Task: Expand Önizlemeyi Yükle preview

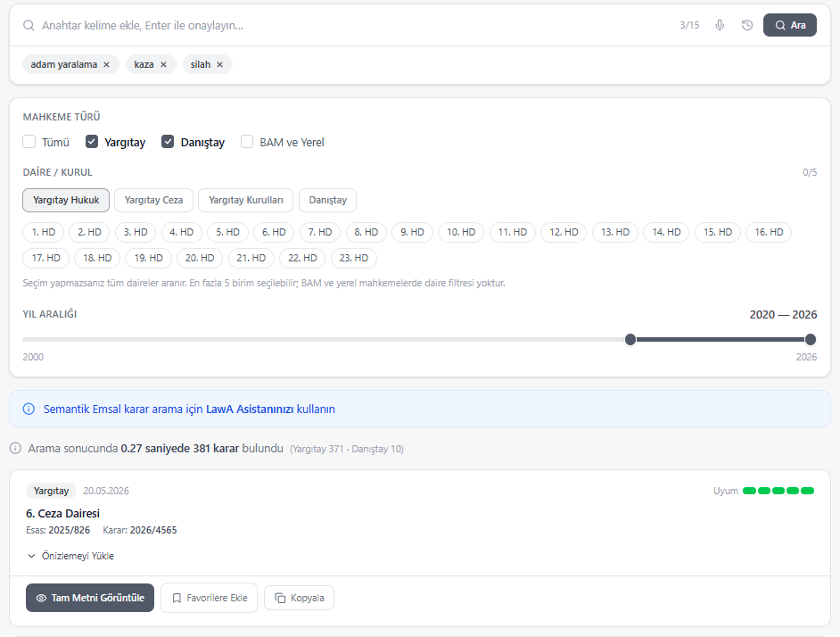Action: 70,556
